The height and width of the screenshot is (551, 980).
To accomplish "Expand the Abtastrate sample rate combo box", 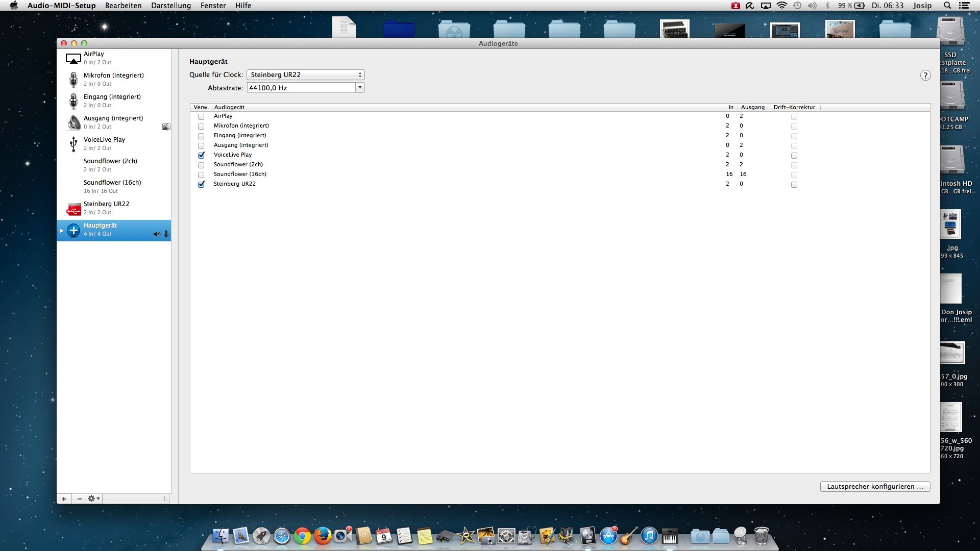I will coord(360,88).
